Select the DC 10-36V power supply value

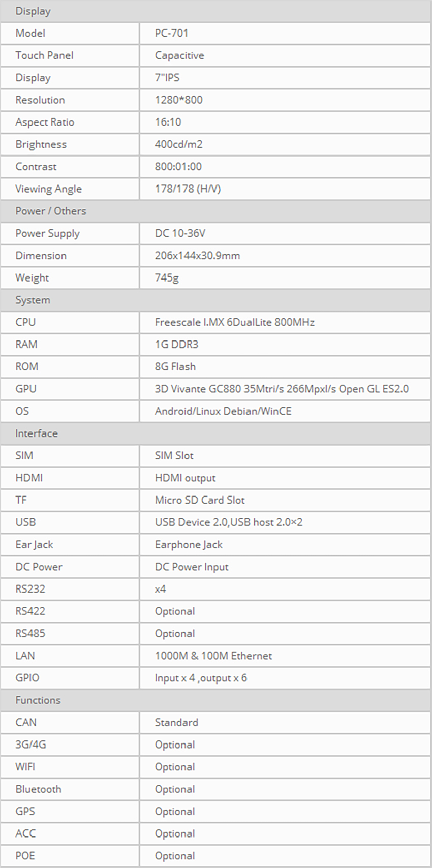tap(180, 233)
